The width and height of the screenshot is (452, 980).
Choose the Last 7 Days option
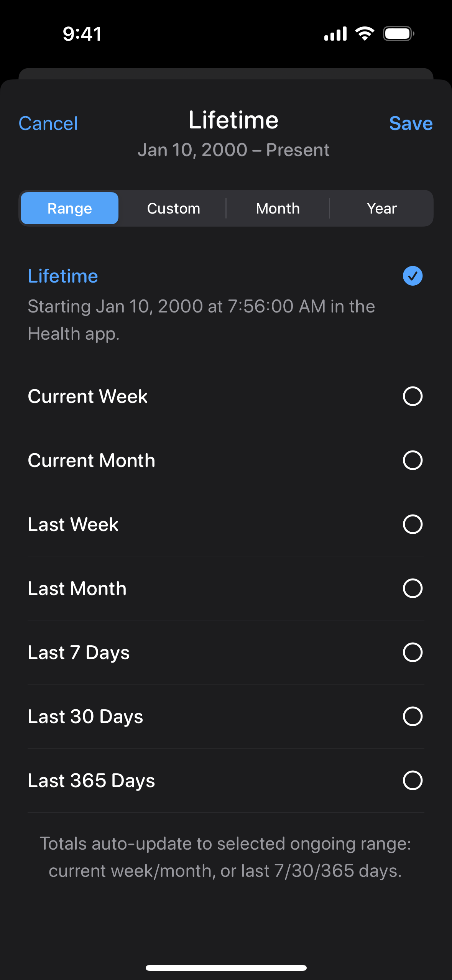(413, 652)
